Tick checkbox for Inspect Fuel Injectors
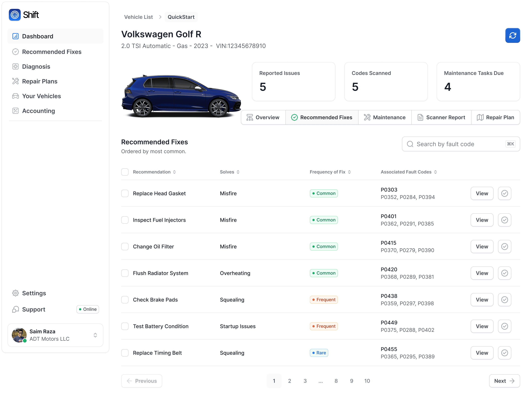Viewport: 532px width, 406px height. pyautogui.click(x=125, y=220)
